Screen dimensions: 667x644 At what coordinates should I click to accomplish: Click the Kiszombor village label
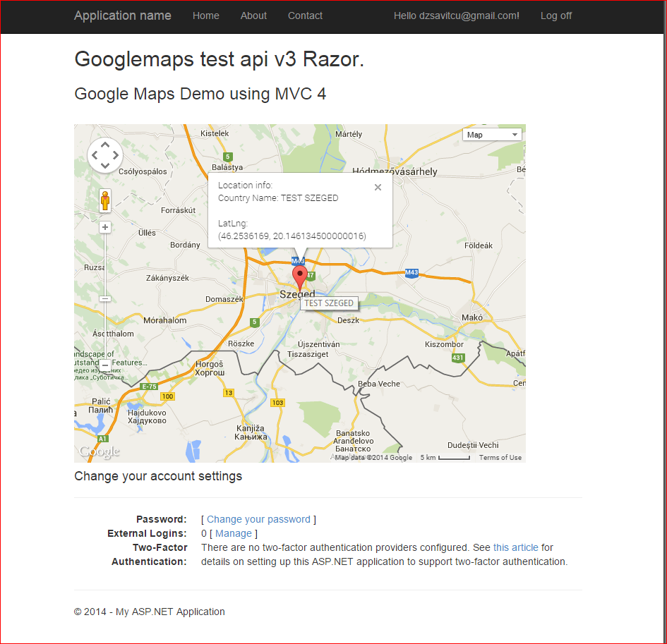(444, 344)
